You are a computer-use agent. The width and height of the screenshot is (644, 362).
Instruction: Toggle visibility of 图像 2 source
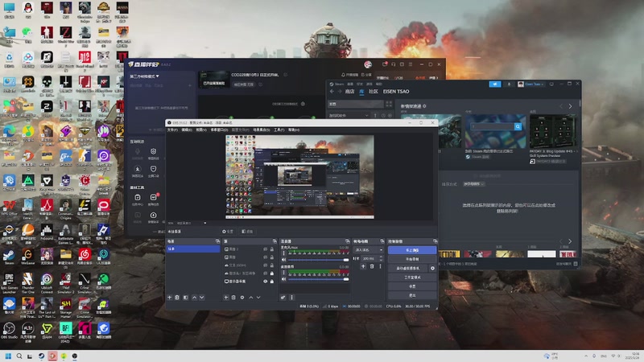coord(266,249)
